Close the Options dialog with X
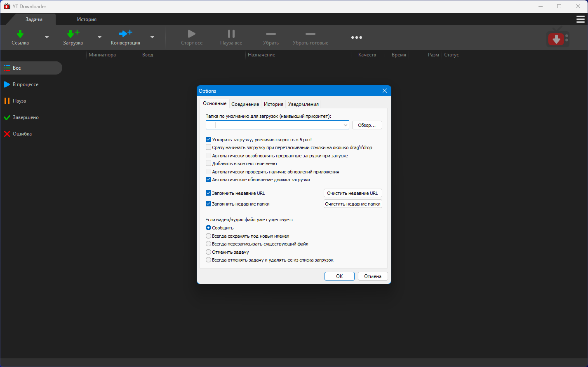 tap(385, 91)
